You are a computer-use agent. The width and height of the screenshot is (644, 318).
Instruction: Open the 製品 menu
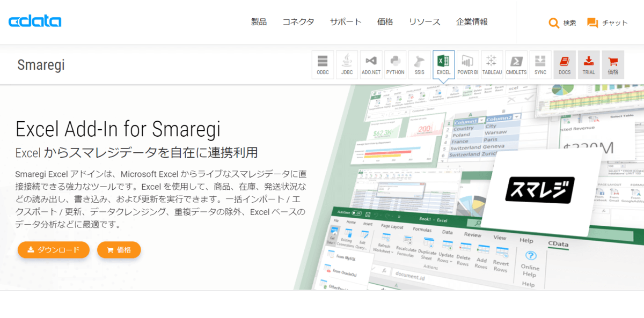click(259, 22)
